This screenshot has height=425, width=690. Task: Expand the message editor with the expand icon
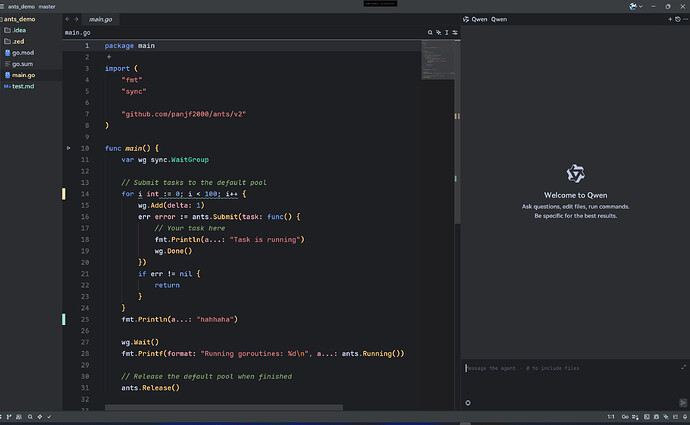[683, 367]
